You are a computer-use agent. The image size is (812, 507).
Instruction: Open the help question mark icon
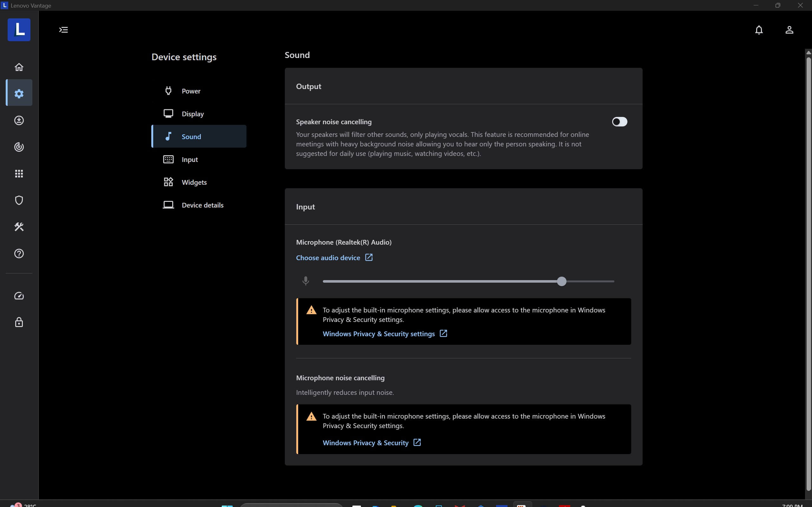pos(19,253)
